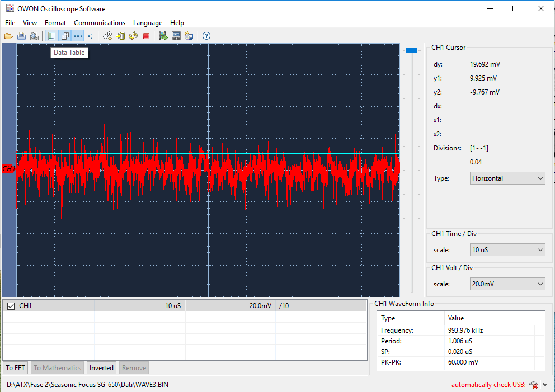
Task: Click the red Stop icon
Action: pos(146,36)
